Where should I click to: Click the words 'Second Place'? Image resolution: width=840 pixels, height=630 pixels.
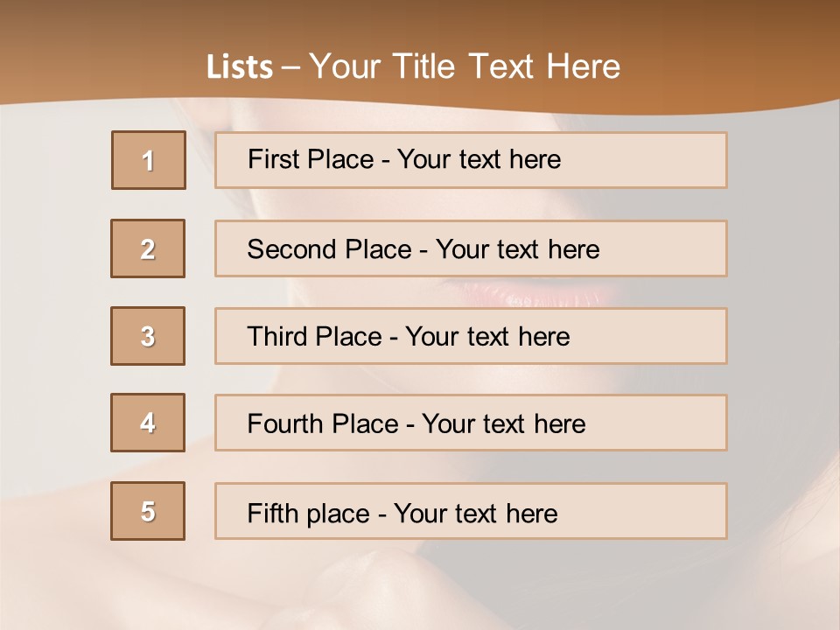(x=330, y=249)
